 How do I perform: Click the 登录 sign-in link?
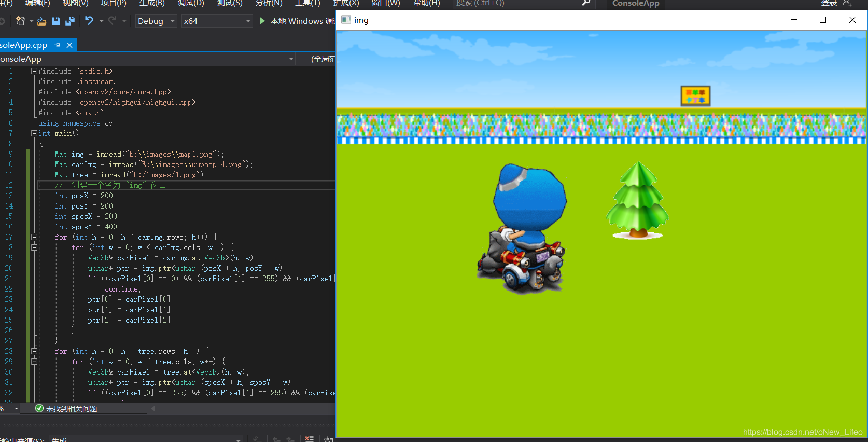coord(829,3)
